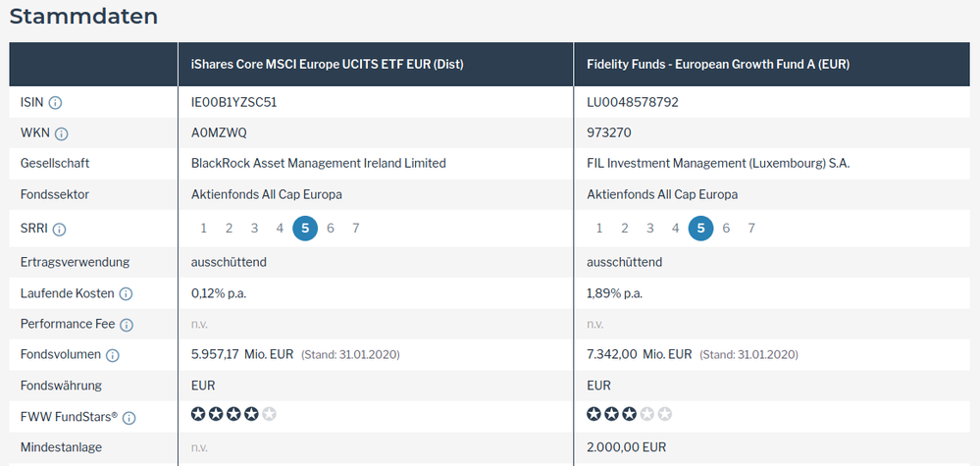Click the Fidelity fund's FundStars rating
The image size is (980, 466).
tap(629, 414)
